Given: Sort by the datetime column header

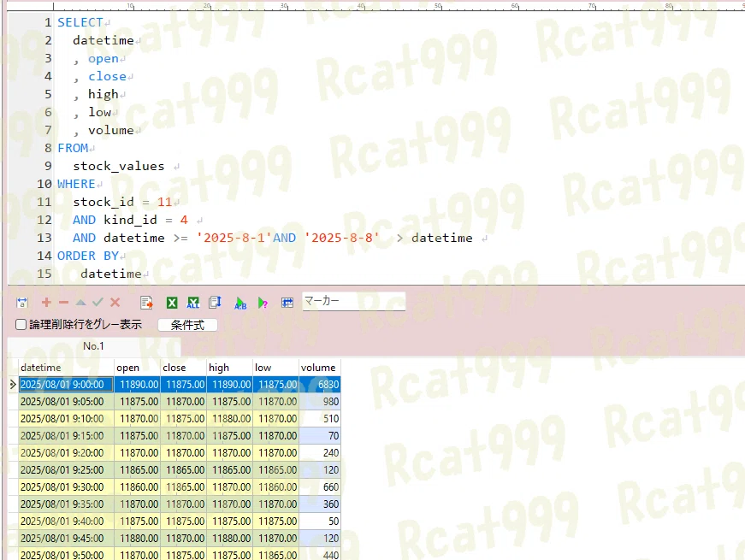Looking at the screenshot, I should [x=66, y=368].
